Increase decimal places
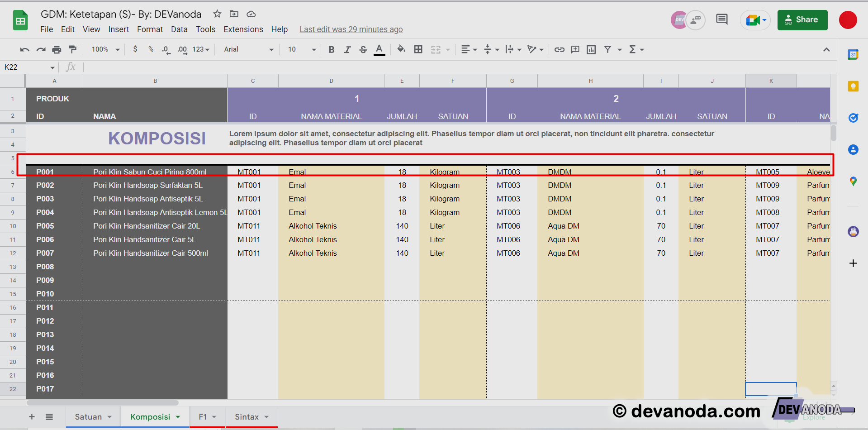This screenshot has height=430, width=868. (x=182, y=49)
